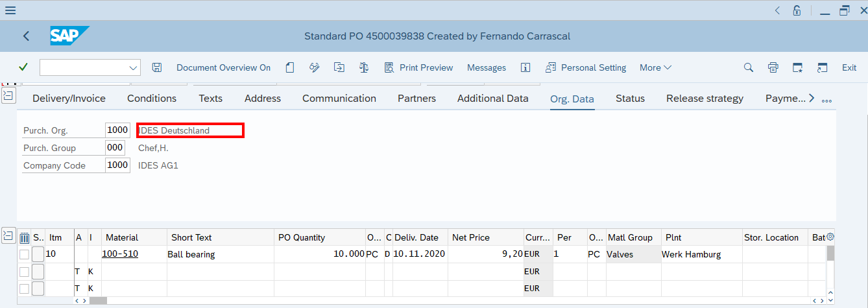
Task: Open table settings gear icon
Action: 830,237
